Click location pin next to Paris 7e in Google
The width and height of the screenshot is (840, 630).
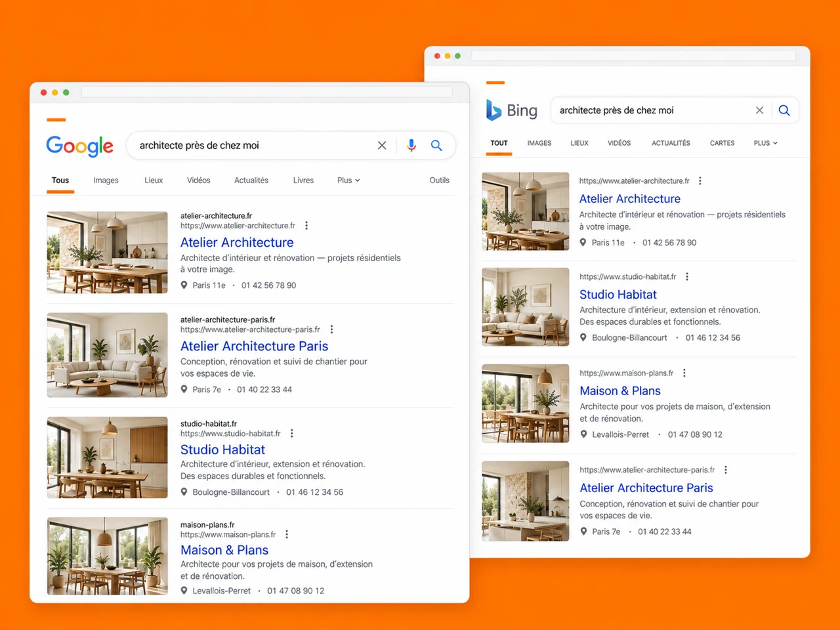184,389
